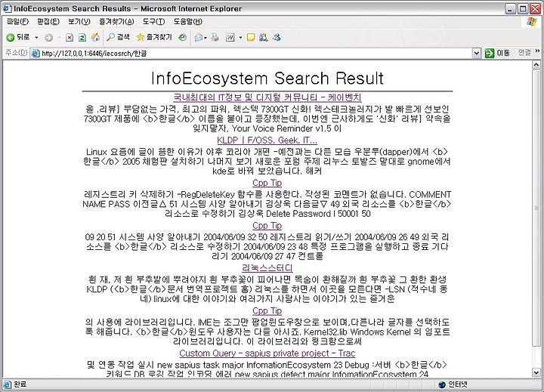Click the scrollbar up arrow
This screenshot has width=544, height=392.
pyautogui.click(x=536, y=65)
